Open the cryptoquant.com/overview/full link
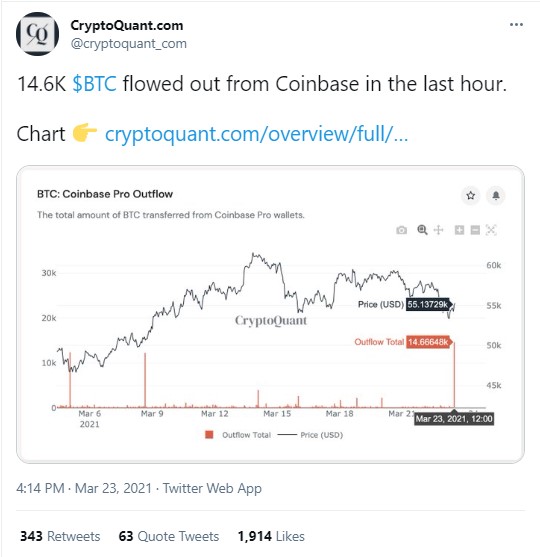The image size is (540, 557). 256,134
